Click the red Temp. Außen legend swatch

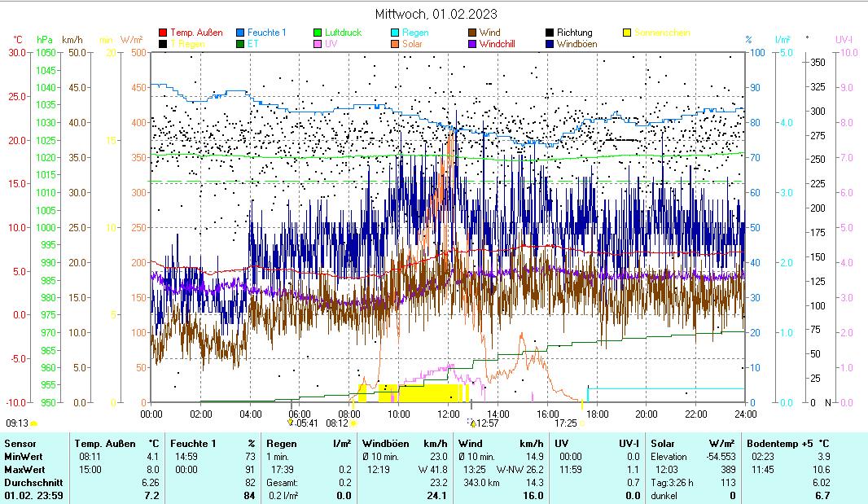163,33
